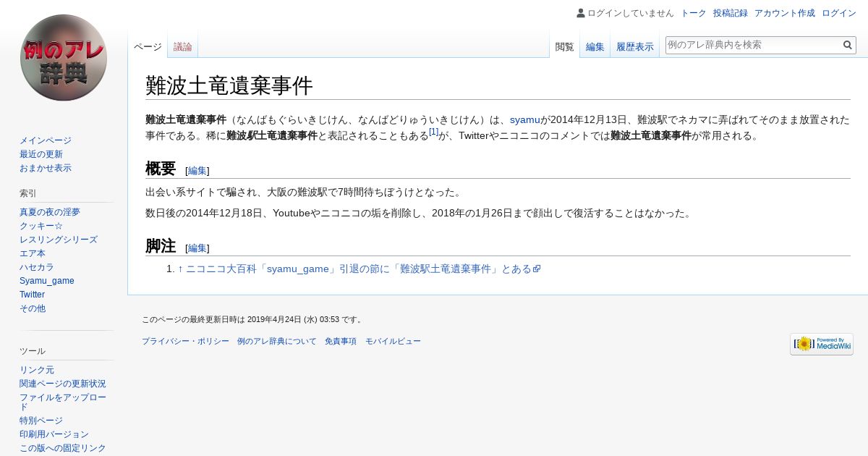Open その他 sidebar link

pyautogui.click(x=33, y=308)
